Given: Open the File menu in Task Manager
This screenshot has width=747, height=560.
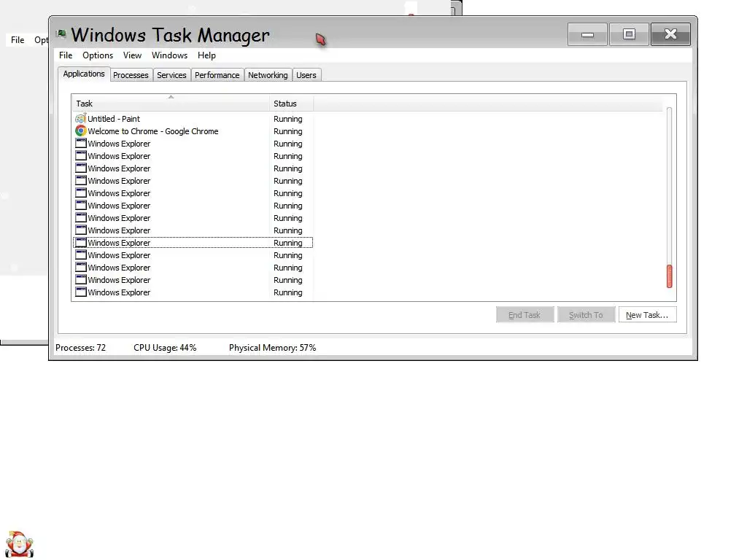Looking at the screenshot, I should point(66,55).
